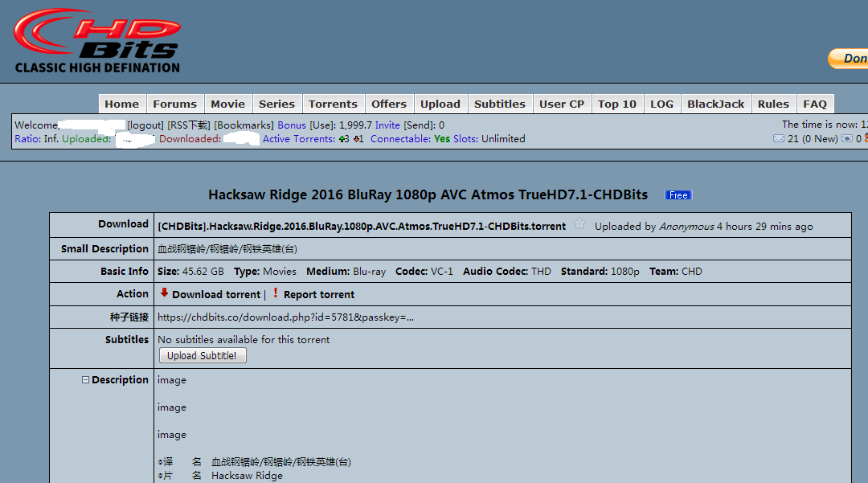Viewport: 868px width, 483px height.
Task: Open the BlackJack page
Action: [x=715, y=104]
